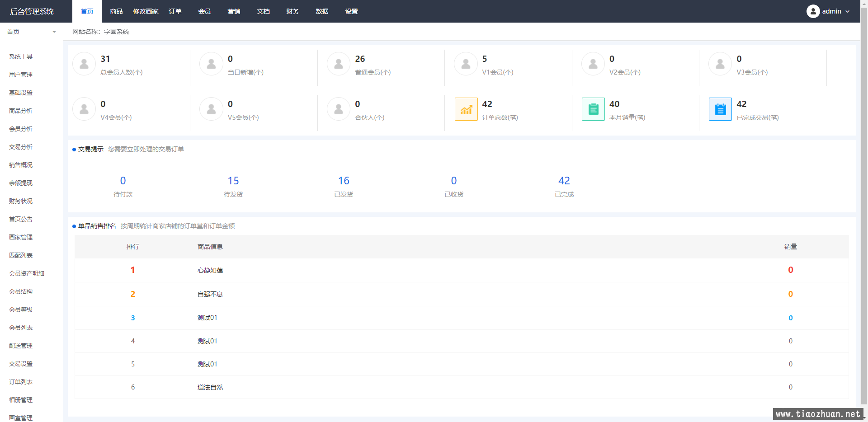Open 商品分析 in the sidebar

(21, 111)
